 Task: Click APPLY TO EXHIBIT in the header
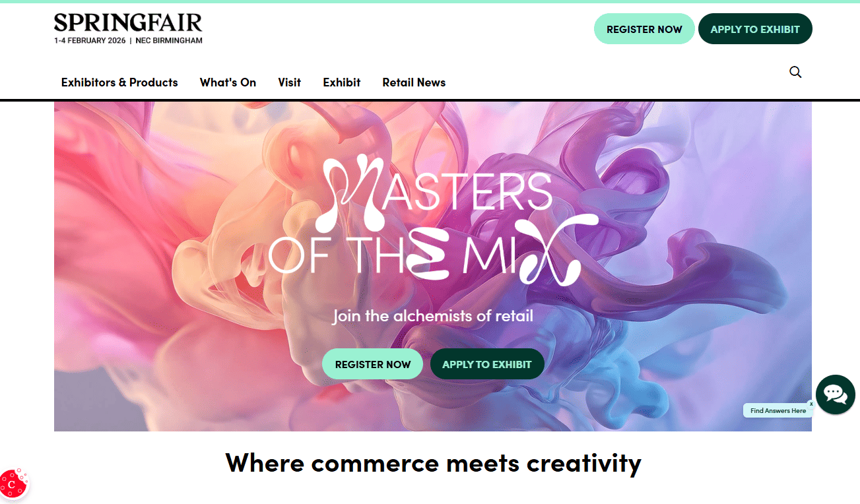(x=755, y=29)
